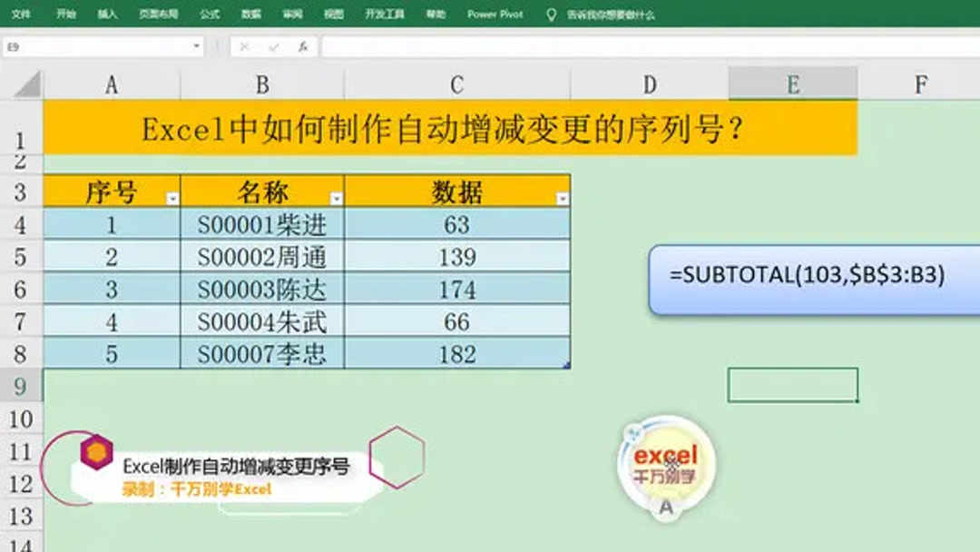Open the 公式 ribbon tab
Image resolution: width=980 pixels, height=552 pixels.
(211, 14)
